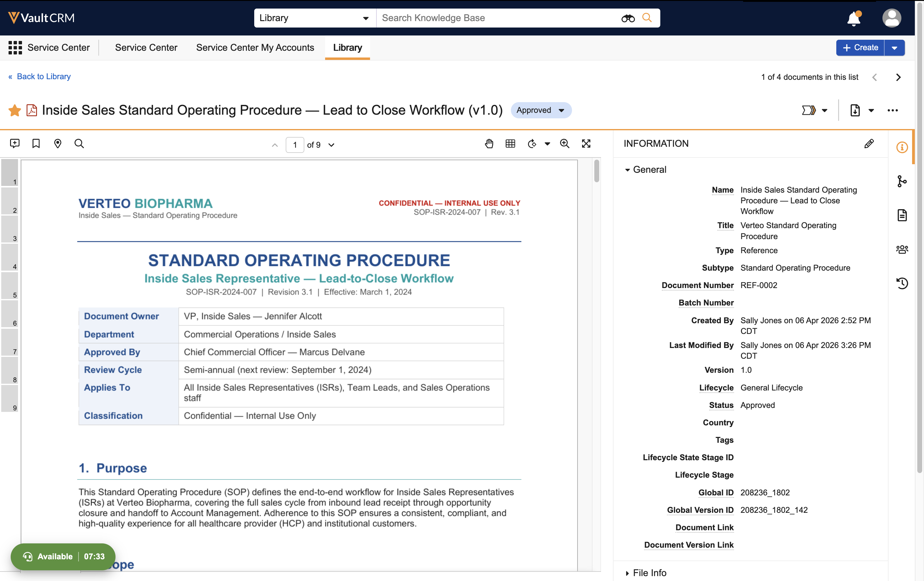The width and height of the screenshot is (924, 581).
Task: Expand the File Info section
Action: click(628, 573)
